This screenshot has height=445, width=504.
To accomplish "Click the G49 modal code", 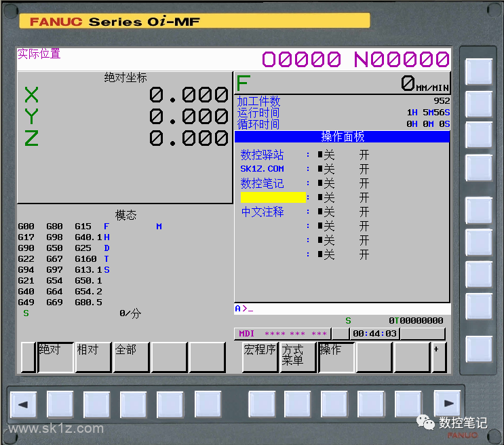I will pos(26,303).
